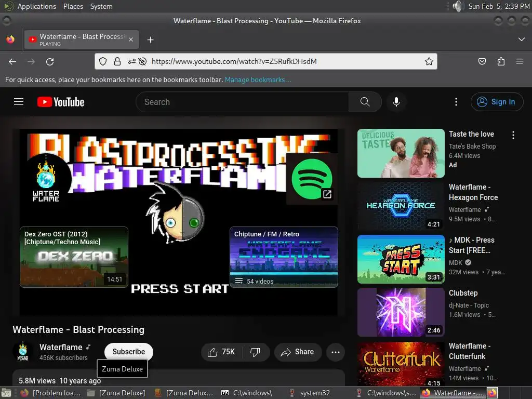Open the Chiptune / FM / Retro playlist card
The image size is (532, 399).
pyautogui.click(x=284, y=257)
